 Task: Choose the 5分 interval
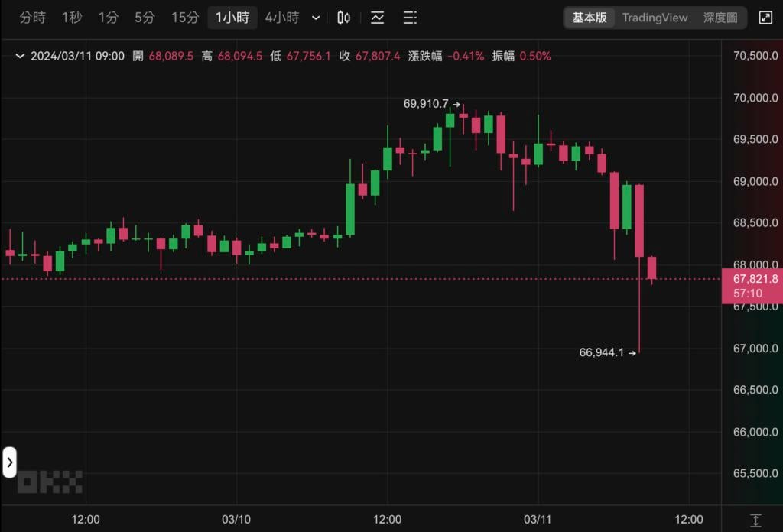tap(145, 18)
